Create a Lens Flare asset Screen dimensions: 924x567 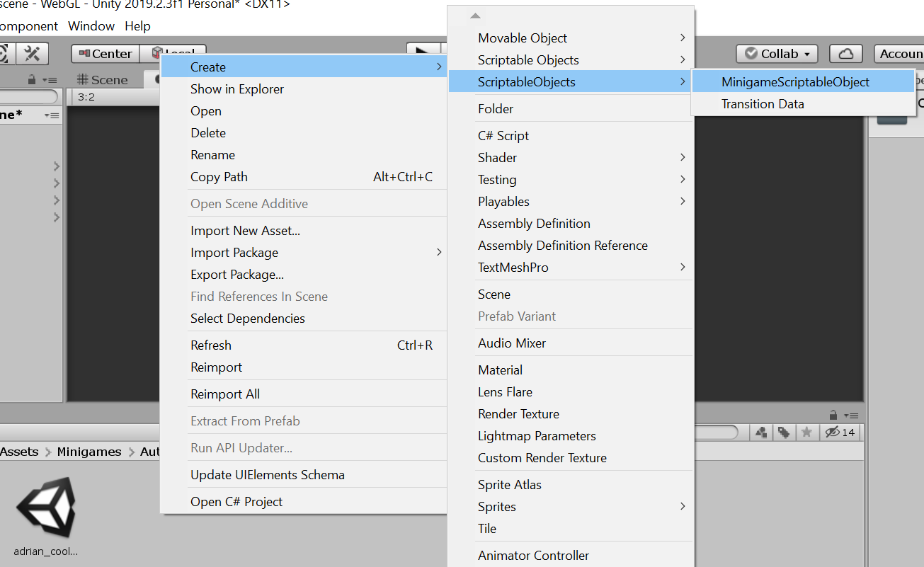tap(571, 392)
